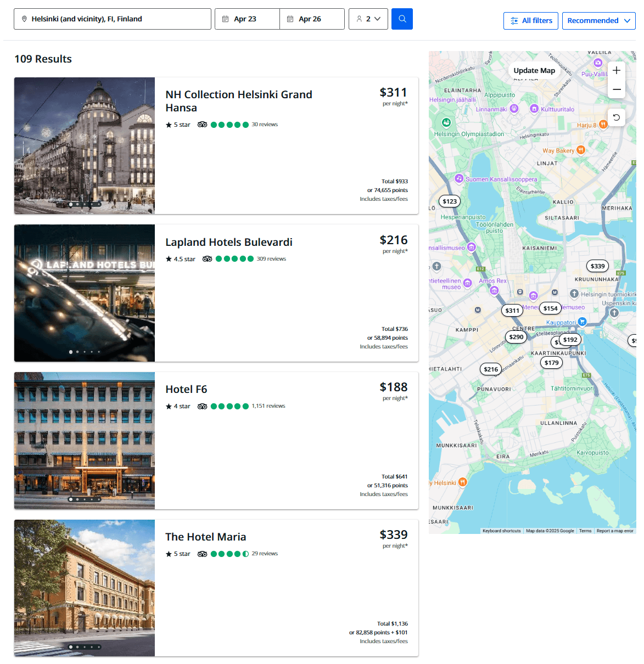Screen dimensions: 644x664
Task: Open NH Collection Helsinki Grand Hansa listing
Action: pyautogui.click(x=239, y=101)
